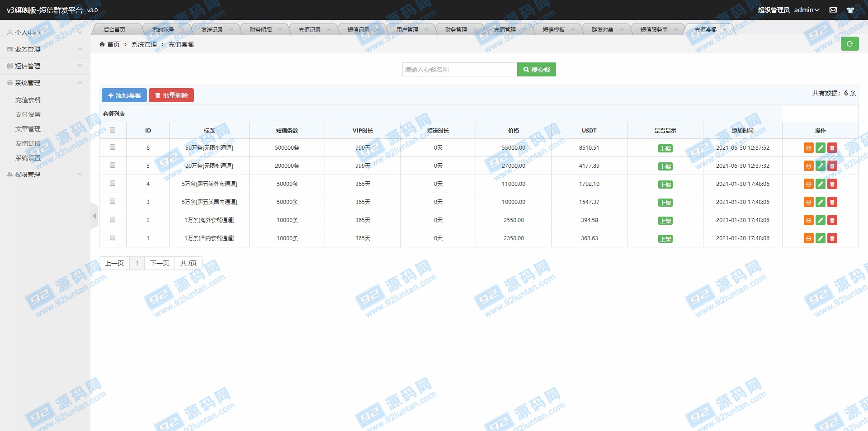868x431 pixels.
Task: Click red delete trash icon for ID 1
Action: [832, 238]
